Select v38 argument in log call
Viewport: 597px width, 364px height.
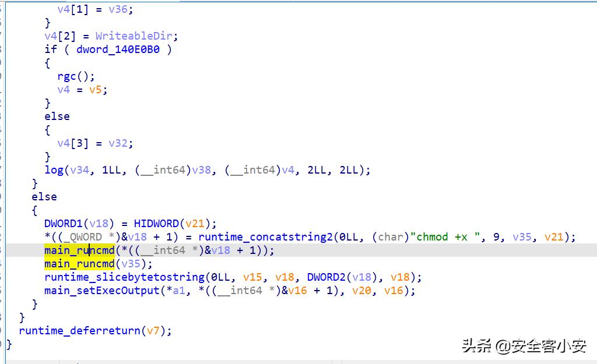201,170
